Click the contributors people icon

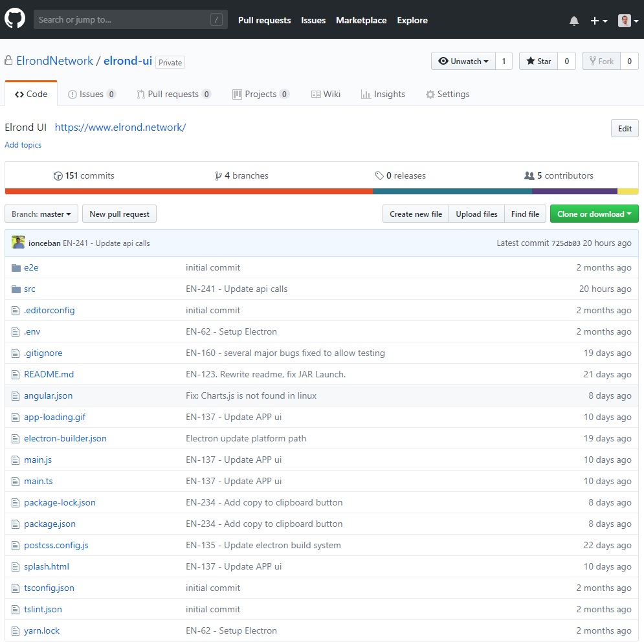click(529, 176)
